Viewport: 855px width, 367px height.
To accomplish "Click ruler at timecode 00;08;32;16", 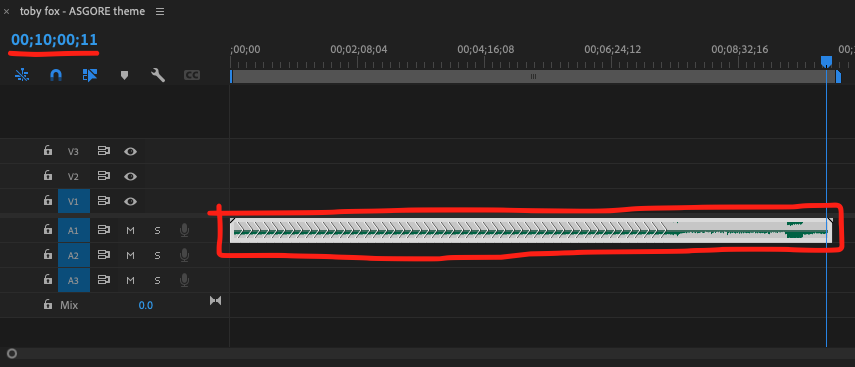I will coord(740,50).
